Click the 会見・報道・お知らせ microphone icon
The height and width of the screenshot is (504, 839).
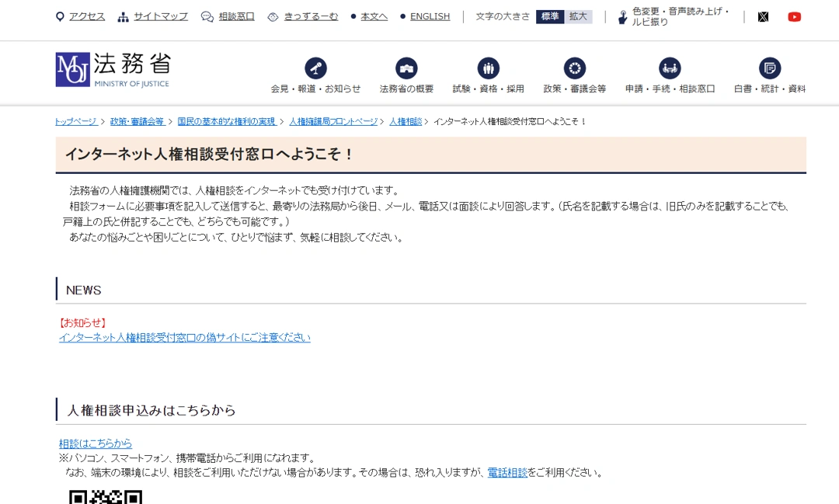315,68
